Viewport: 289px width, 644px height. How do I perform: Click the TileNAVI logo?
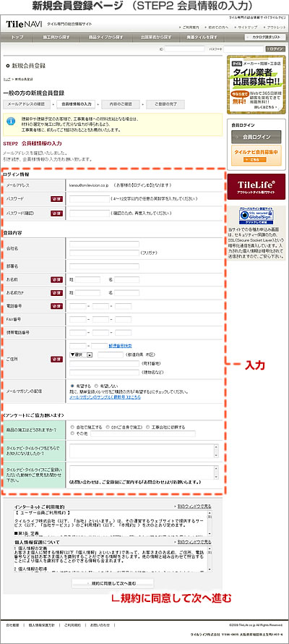[x=25, y=24]
